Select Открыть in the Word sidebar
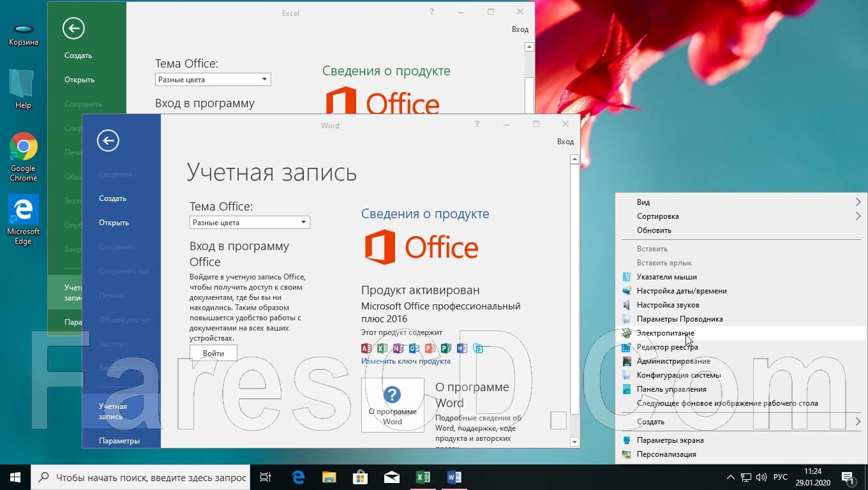Screen dimensions: 868x490 (x=121, y=223)
